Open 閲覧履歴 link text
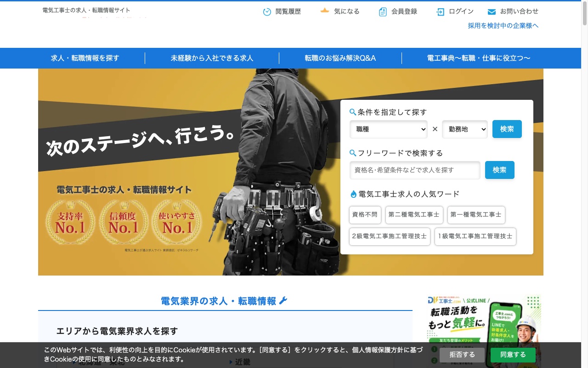 [x=288, y=11]
